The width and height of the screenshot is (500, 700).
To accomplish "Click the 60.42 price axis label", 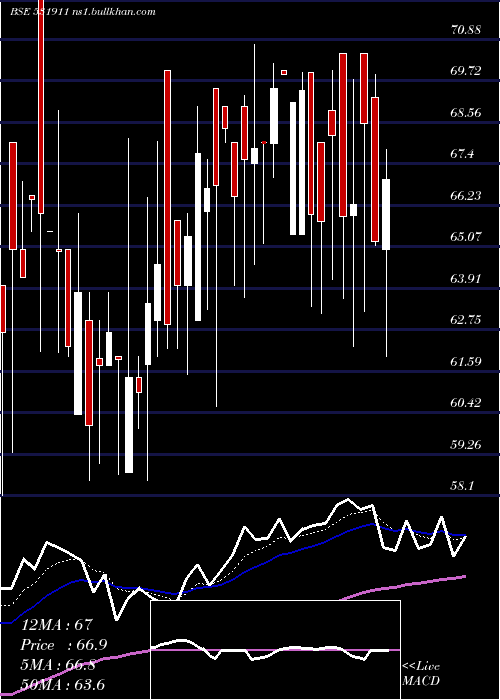I will point(466,403).
